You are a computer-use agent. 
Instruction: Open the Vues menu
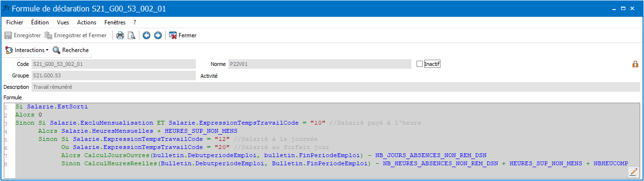tap(63, 22)
